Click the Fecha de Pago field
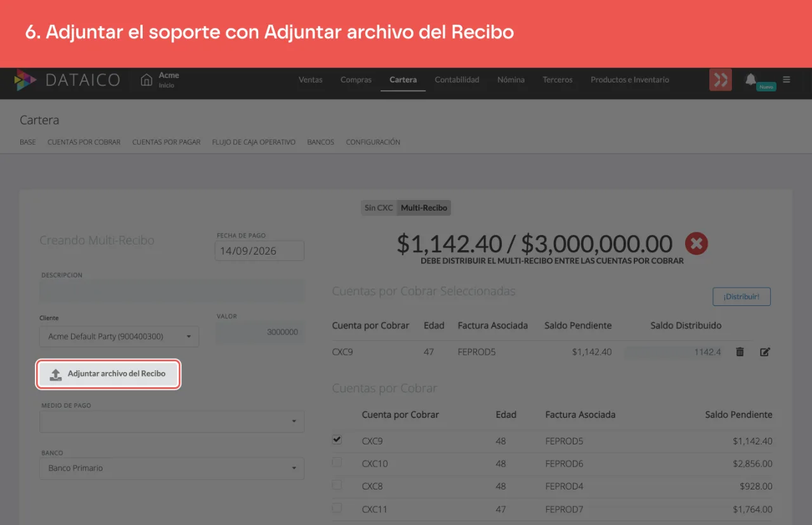Screen dimensions: 812x525 click(x=259, y=251)
